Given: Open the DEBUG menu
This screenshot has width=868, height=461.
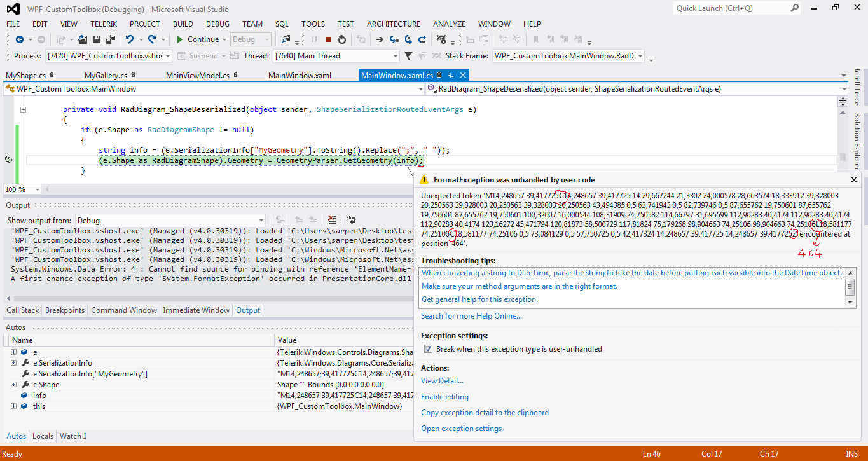Looking at the screenshot, I should pyautogui.click(x=217, y=24).
